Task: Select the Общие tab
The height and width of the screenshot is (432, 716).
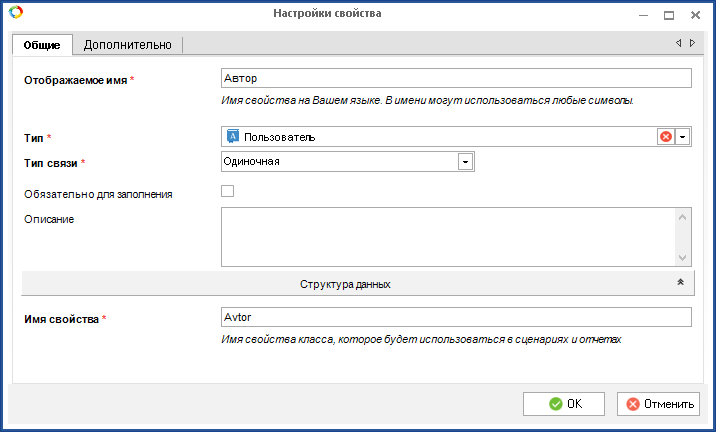Action: pyautogui.click(x=42, y=45)
